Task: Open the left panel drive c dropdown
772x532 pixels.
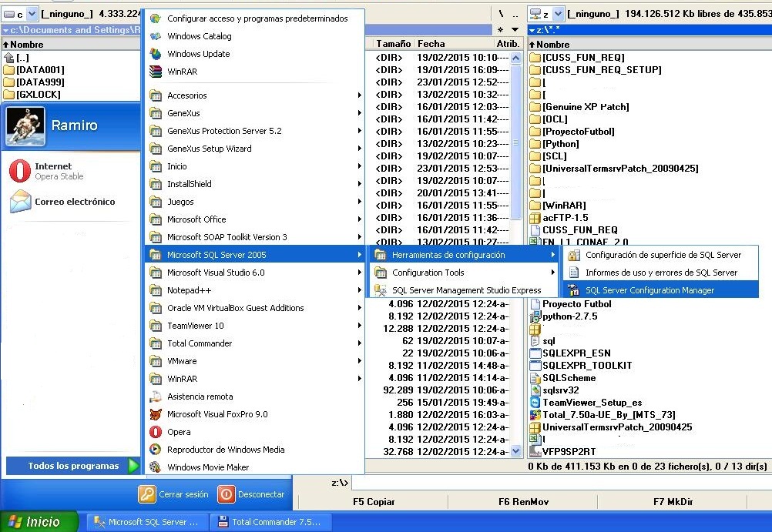Action: click(32, 14)
